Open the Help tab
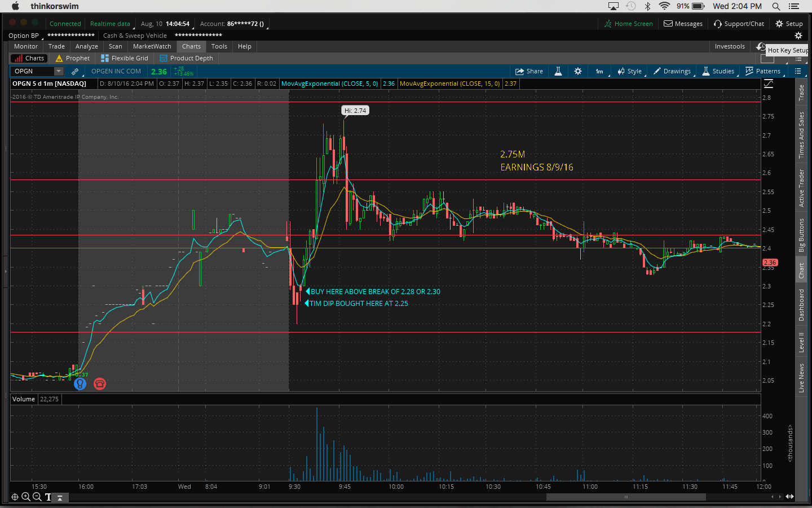 pyautogui.click(x=245, y=46)
